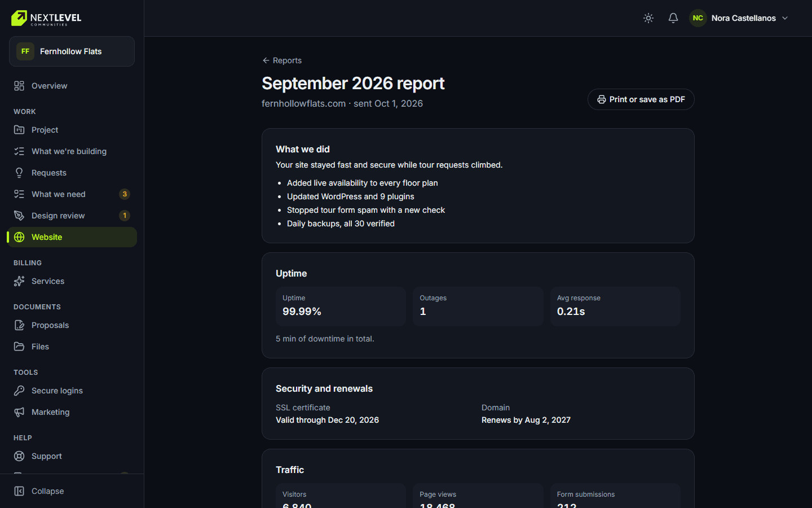Click Print or save as PDF

pyautogui.click(x=641, y=99)
